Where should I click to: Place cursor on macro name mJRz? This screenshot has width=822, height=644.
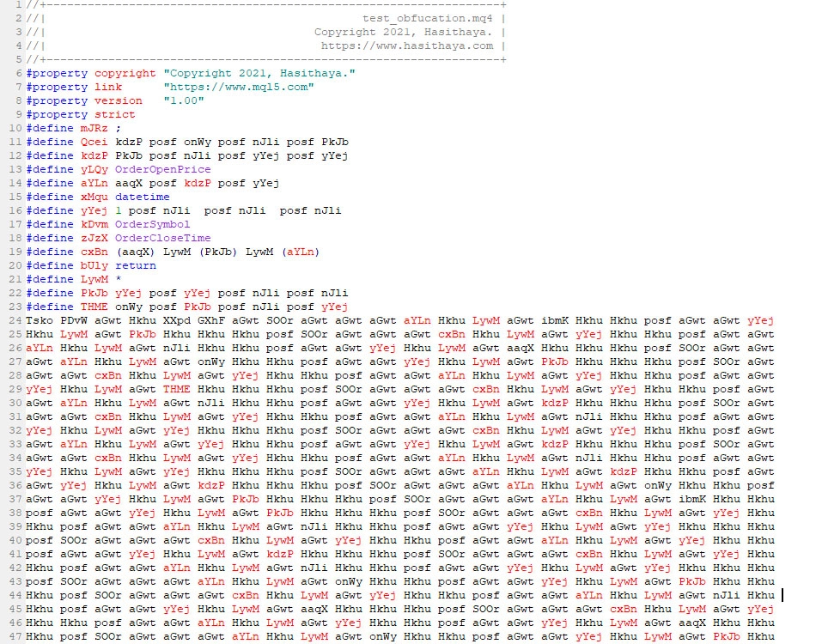pos(94,129)
